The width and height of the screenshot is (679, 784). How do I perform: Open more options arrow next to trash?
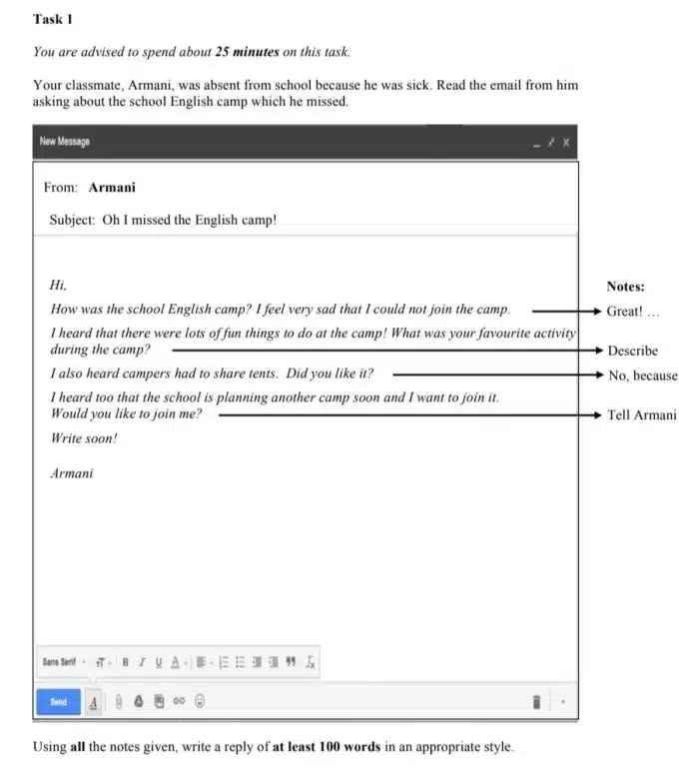pos(562,703)
